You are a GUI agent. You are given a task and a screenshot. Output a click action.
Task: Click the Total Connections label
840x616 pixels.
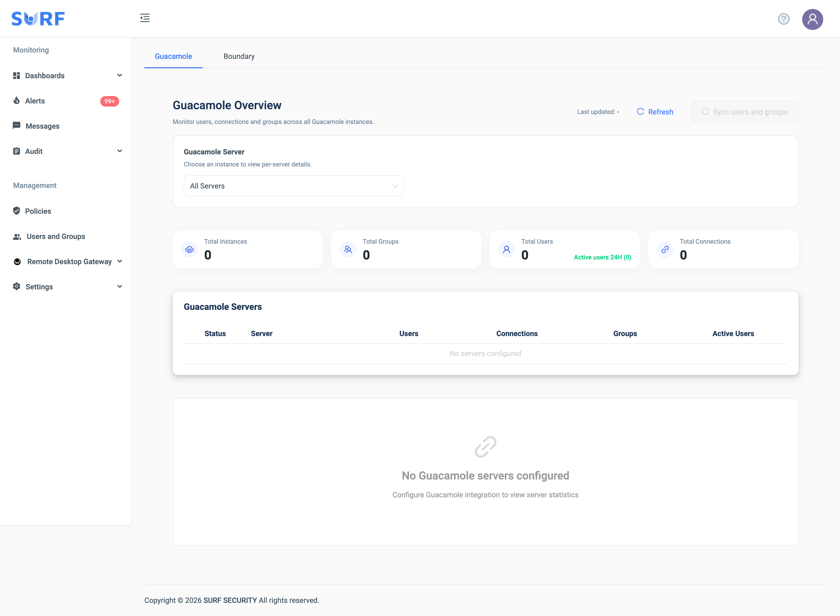pyautogui.click(x=705, y=242)
